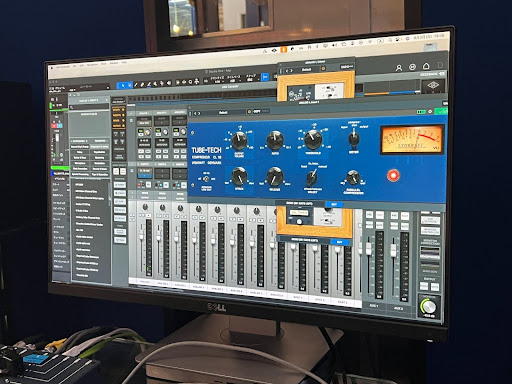Viewport: 512px width, 384px height.
Task: Click the Tube-Tech Ratio knob
Action: point(275,140)
